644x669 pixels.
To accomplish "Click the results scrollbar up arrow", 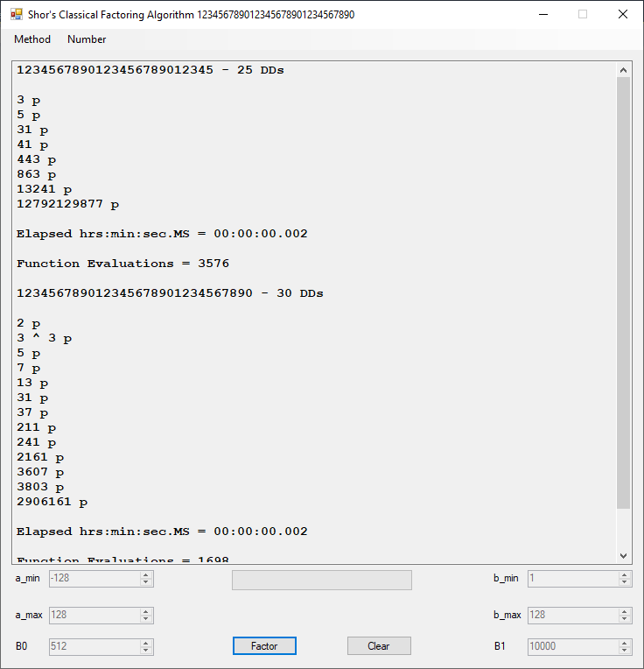I will 623,70.
